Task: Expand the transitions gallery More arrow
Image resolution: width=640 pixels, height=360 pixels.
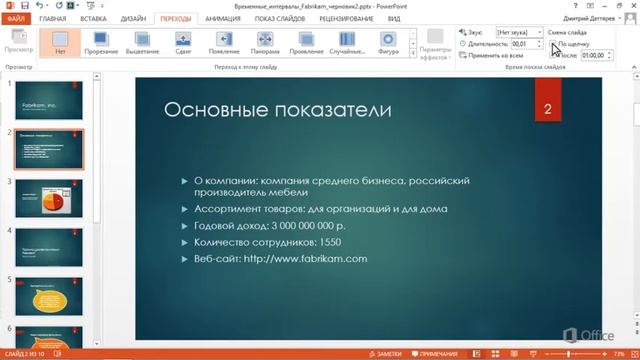Action: pyautogui.click(x=413, y=53)
